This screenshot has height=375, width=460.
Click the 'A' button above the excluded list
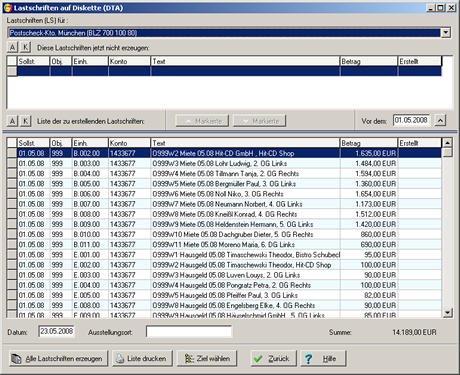(12, 47)
